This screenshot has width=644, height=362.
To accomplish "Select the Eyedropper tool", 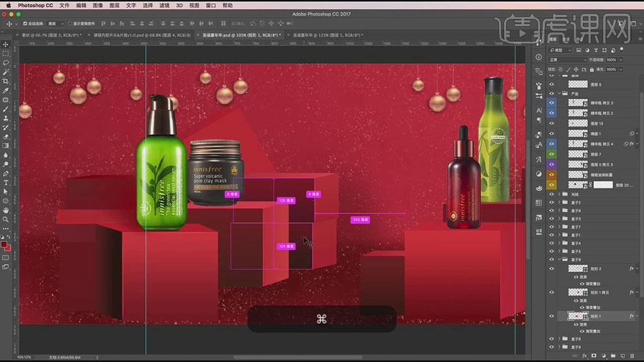I will pyautogui.click(x=6, y=91).
